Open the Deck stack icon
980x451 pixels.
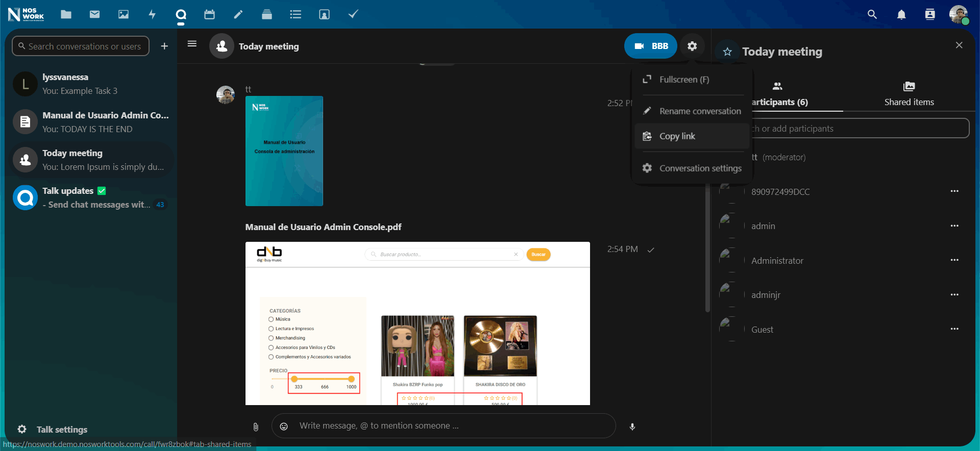click(266, 14)
